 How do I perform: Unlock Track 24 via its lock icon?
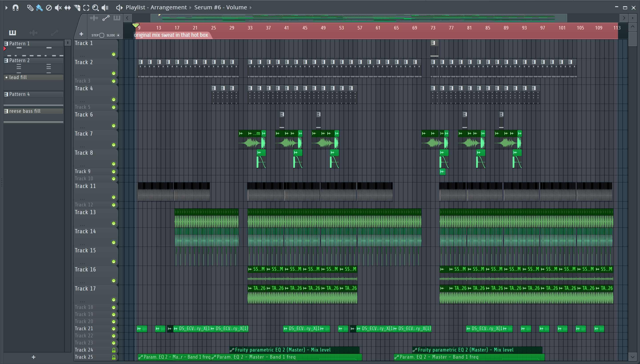coord(114,350)
